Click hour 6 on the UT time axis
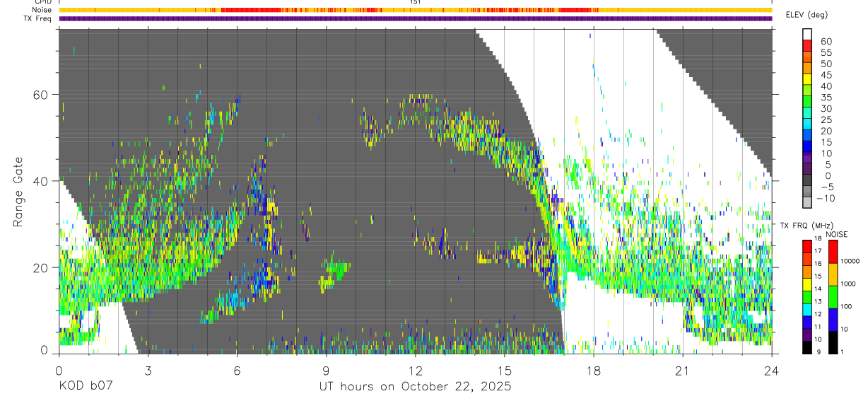This screenshot has width=868, height=401. click(x=237, y=370)
